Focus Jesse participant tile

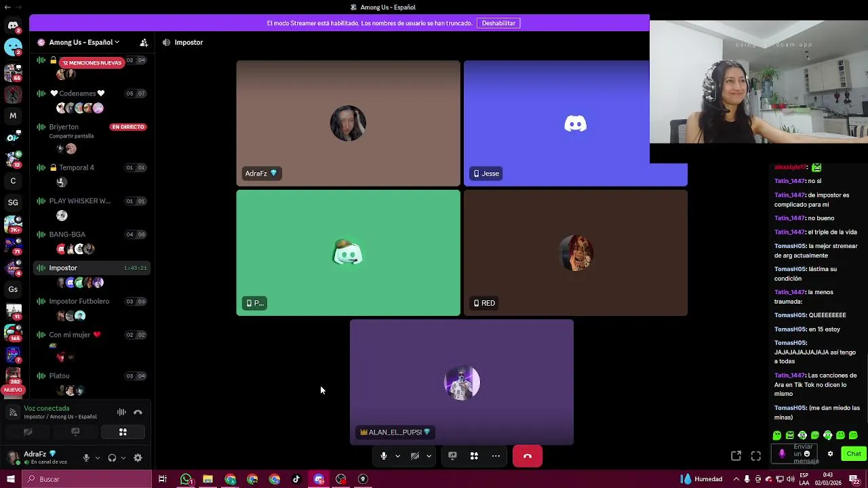coord(575,123)
